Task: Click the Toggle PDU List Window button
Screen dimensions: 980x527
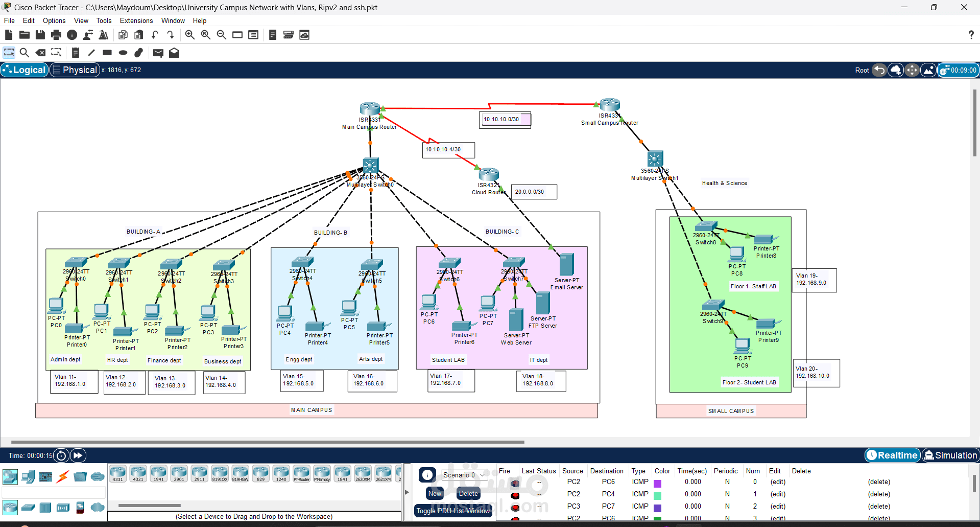Action: [453, 511]
